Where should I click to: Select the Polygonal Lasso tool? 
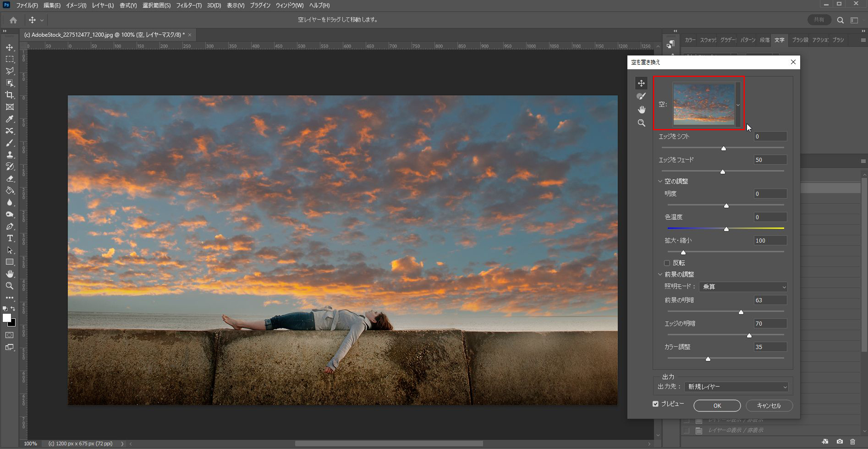tap(10, 71)
